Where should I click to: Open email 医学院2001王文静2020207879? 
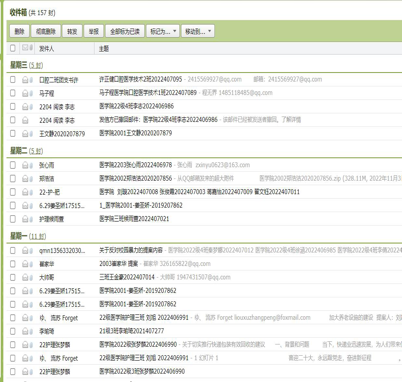(x=136, y=133)
